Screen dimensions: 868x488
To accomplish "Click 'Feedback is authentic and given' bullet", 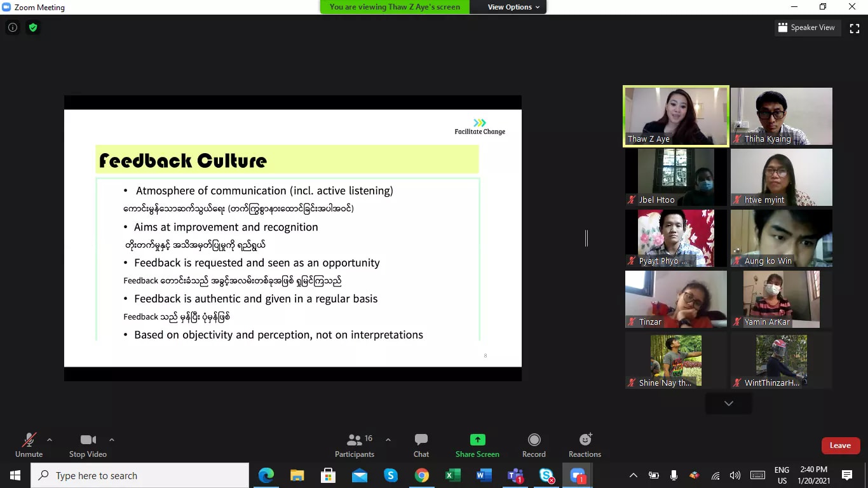I will tap(255, 299).
